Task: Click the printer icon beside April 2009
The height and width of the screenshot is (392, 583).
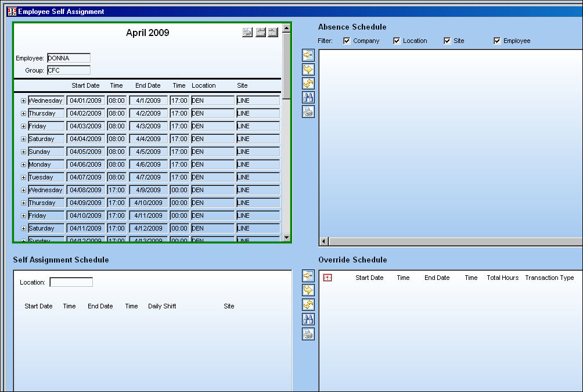Action: [247, 33]
